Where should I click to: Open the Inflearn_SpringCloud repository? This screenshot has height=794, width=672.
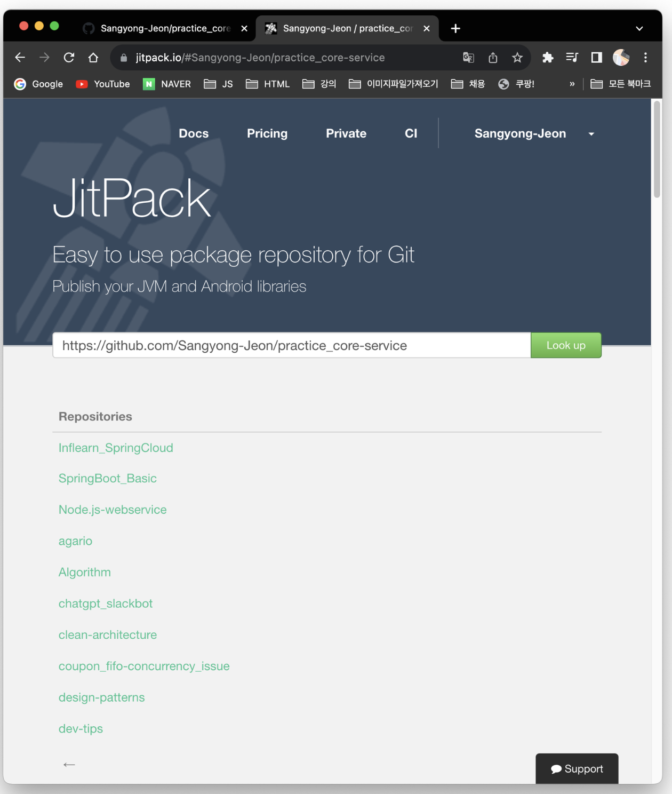click(x=116, y=448)
